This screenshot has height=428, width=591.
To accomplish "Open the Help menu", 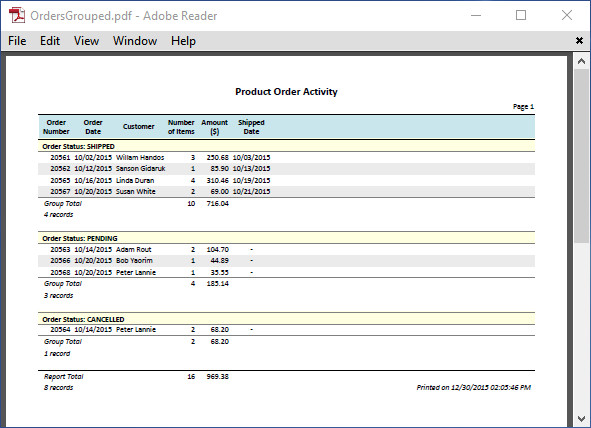I will (183, 41).
